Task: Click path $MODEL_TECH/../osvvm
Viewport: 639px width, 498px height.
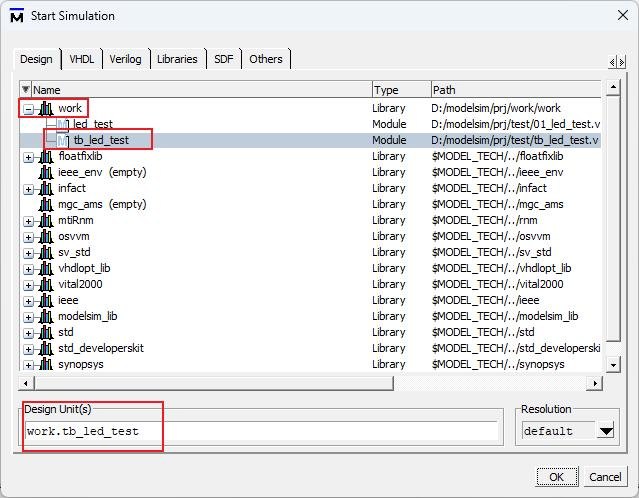Action: coord(491,236)
